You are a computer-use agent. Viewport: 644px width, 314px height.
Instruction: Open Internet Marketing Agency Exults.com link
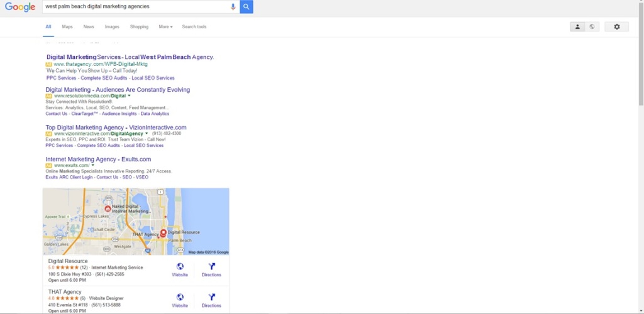pos(98,159)
